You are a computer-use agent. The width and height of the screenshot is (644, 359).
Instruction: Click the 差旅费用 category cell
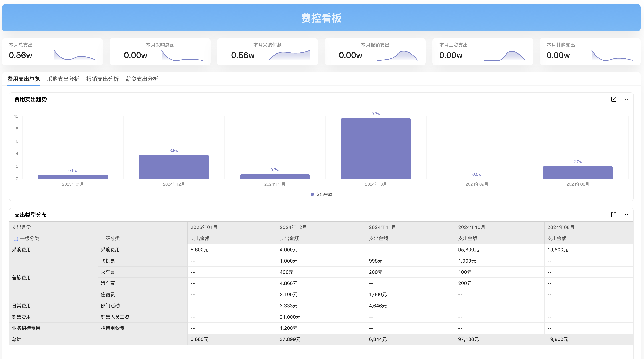pos(53,278)
